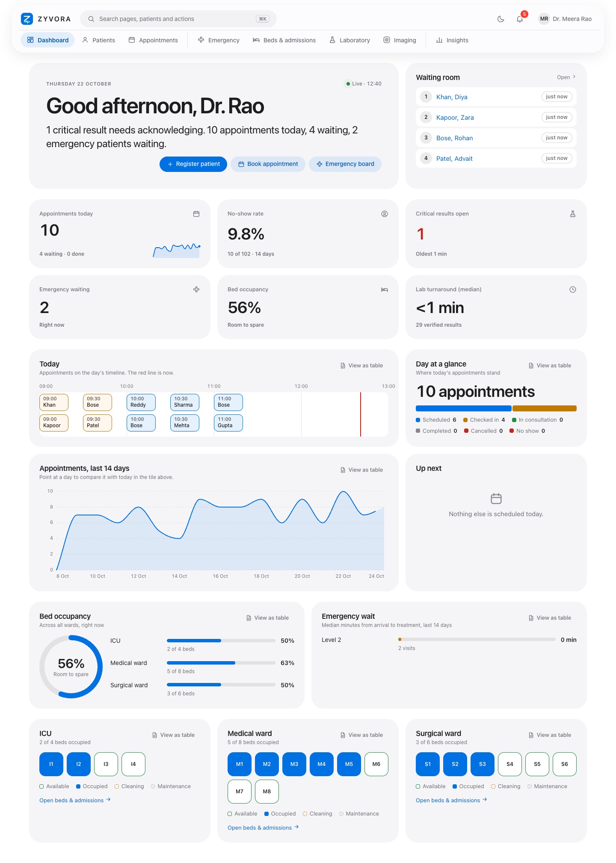Click Book appointment button
616x863 pixels.
tap(268, 164)
